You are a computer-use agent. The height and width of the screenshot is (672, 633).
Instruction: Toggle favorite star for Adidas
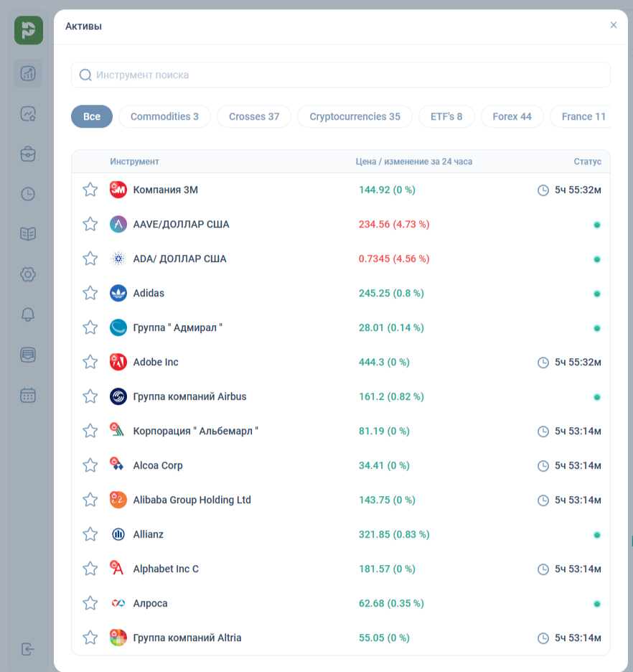click(90, 293)
